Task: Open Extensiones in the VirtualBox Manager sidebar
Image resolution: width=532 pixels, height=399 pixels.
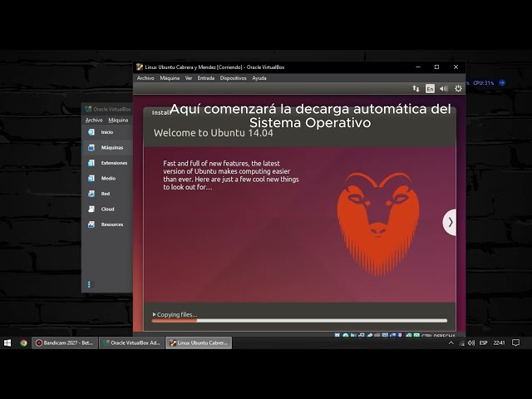Action: (x=107, y=163)
